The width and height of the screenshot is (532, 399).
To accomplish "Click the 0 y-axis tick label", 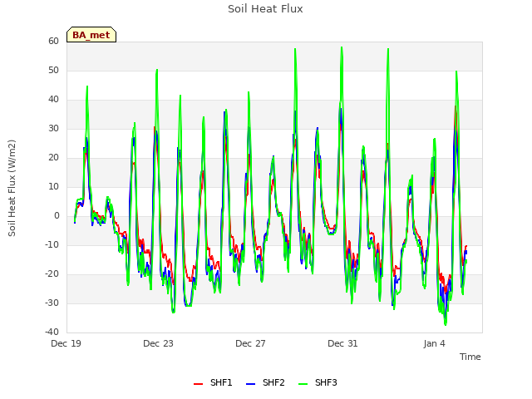I will [x=57, y=216].
